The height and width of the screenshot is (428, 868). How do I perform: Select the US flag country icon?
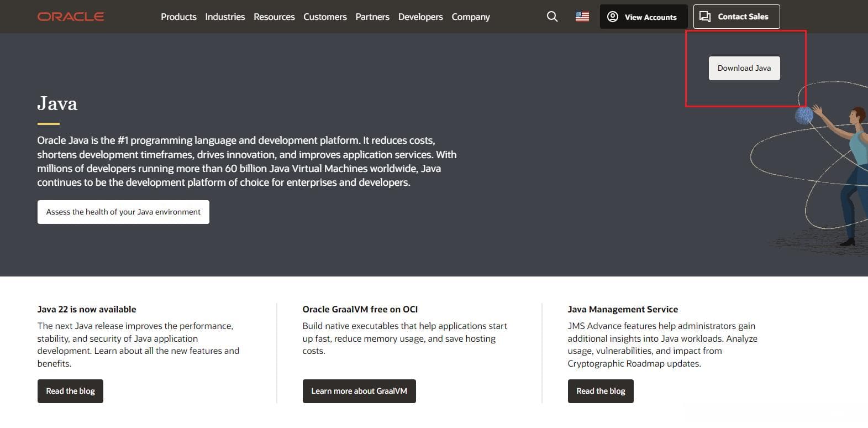582,17
